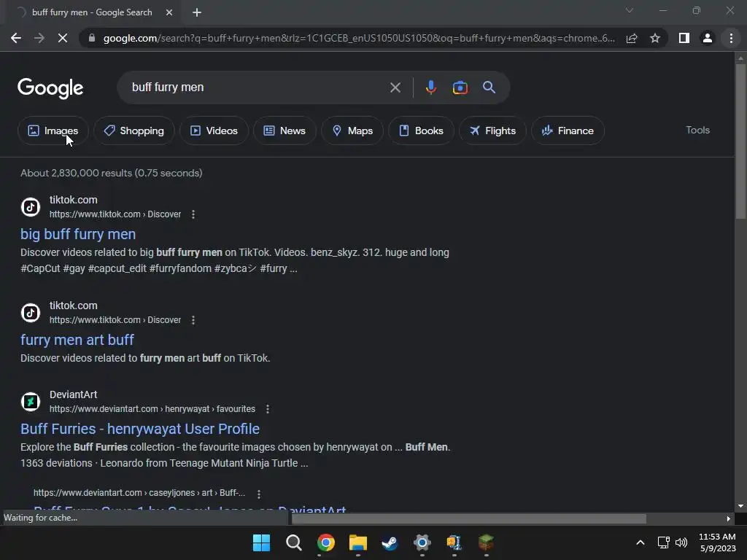This screenshot has width=747, height=560.
Task: Click the forward navigation arrow
Action: [x=39, y=38]
